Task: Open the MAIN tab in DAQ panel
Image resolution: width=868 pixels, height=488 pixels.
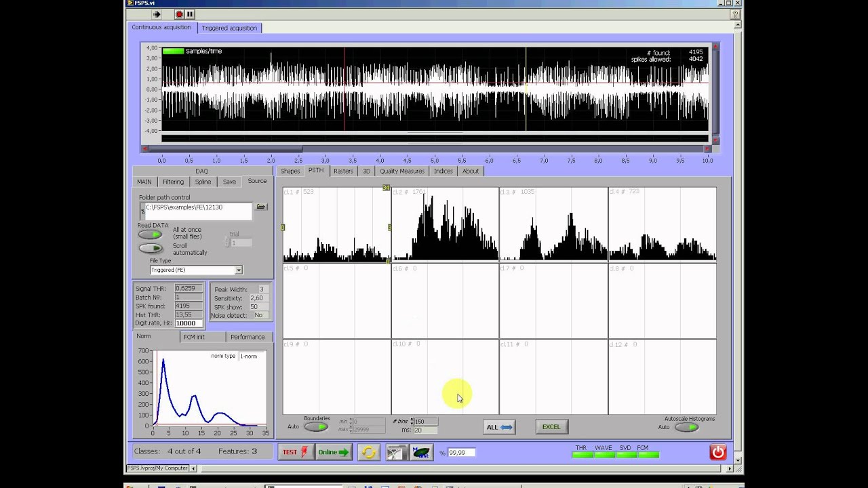Action: [x=144, y=182]
